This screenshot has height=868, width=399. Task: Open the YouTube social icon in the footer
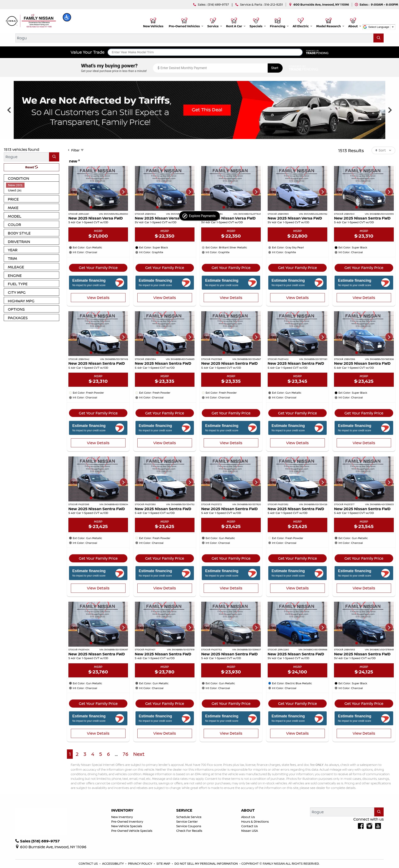tap(378, 826)
